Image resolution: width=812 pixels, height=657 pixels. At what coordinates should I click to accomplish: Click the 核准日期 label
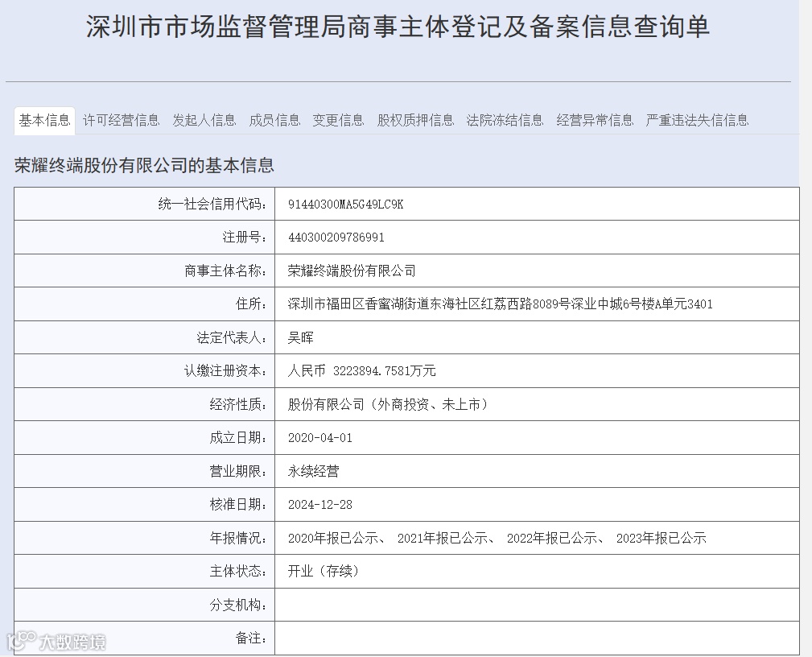point(238,505)
